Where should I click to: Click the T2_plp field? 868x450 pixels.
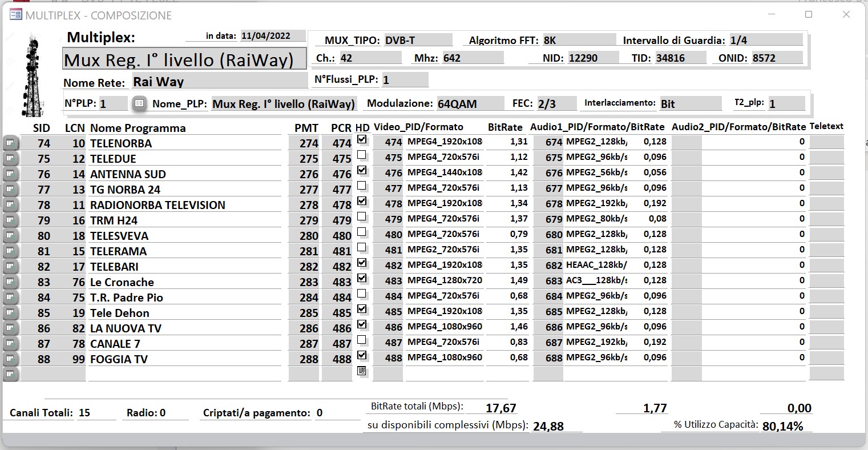tap(786, 104)
